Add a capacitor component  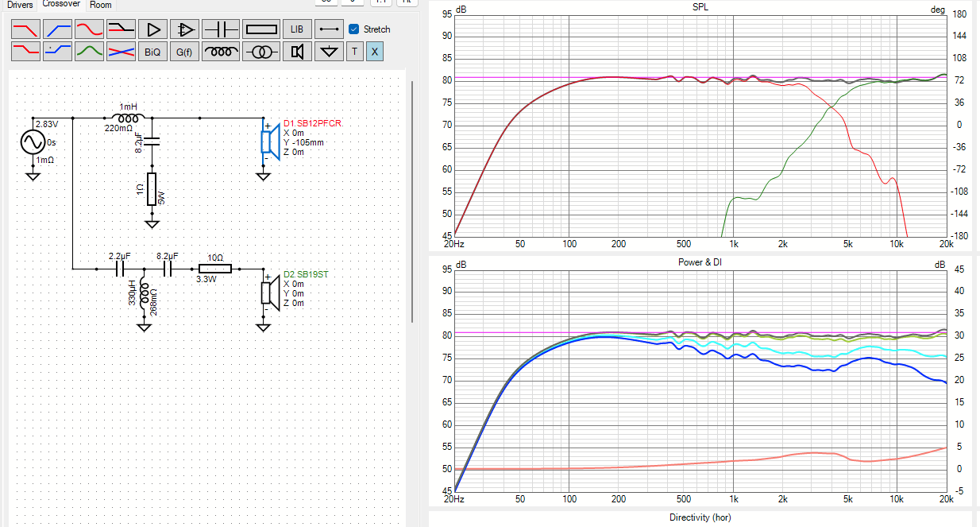coord(222,29)
